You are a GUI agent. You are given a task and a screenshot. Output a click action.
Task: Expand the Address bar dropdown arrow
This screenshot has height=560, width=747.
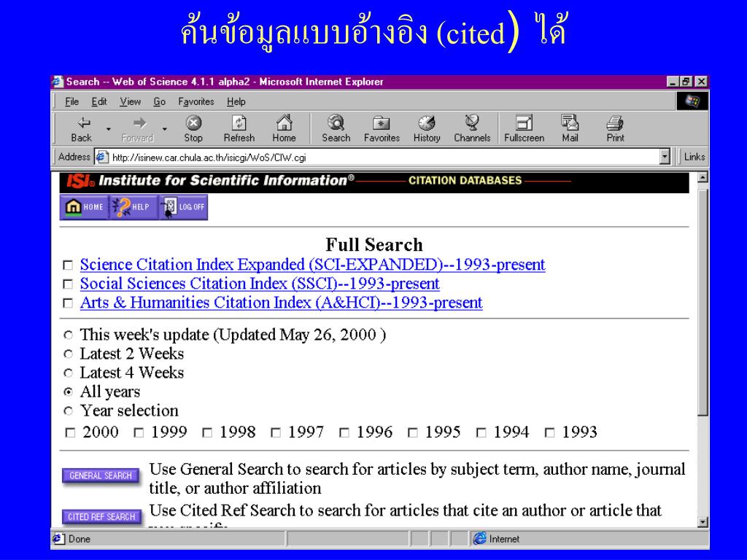[665, 157]
